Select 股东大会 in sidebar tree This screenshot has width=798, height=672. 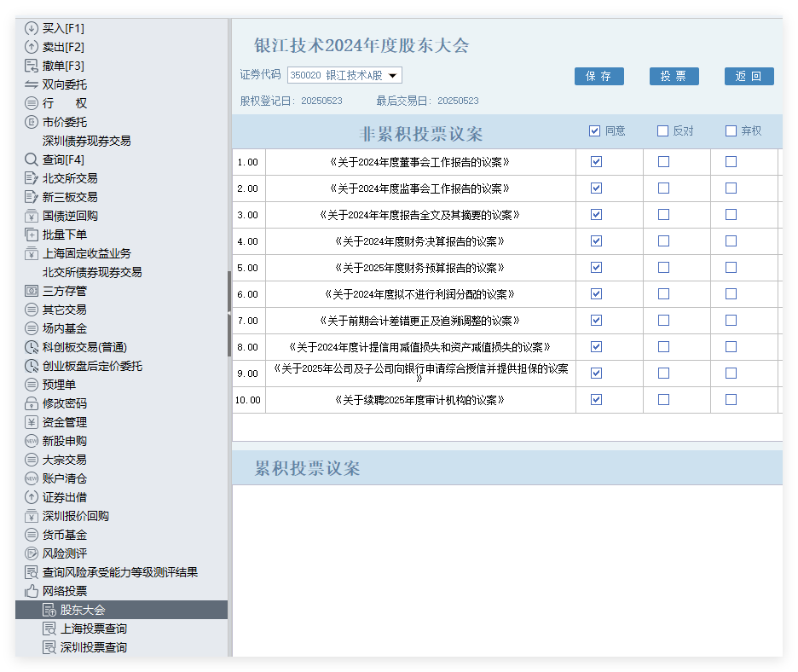[122, 610]
